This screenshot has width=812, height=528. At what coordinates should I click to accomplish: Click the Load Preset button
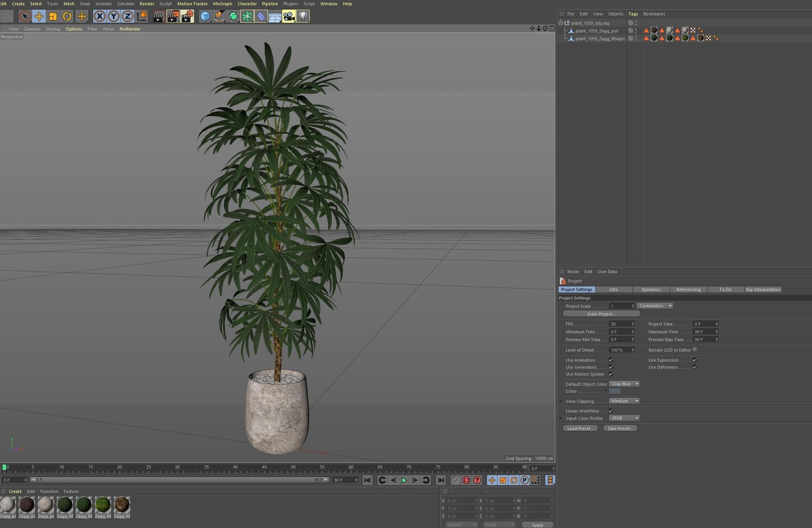click(580, 428)
